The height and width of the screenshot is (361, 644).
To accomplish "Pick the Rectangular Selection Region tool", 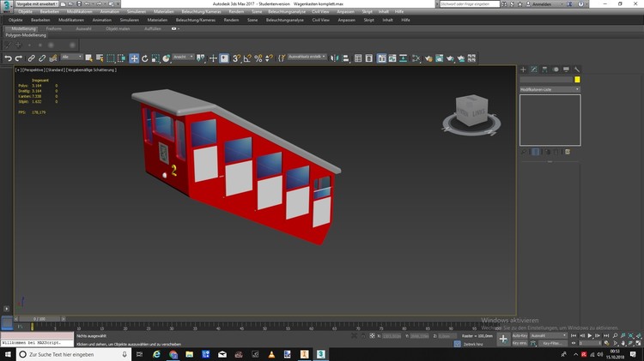I will pyautogui.click(x=111, y=58).
